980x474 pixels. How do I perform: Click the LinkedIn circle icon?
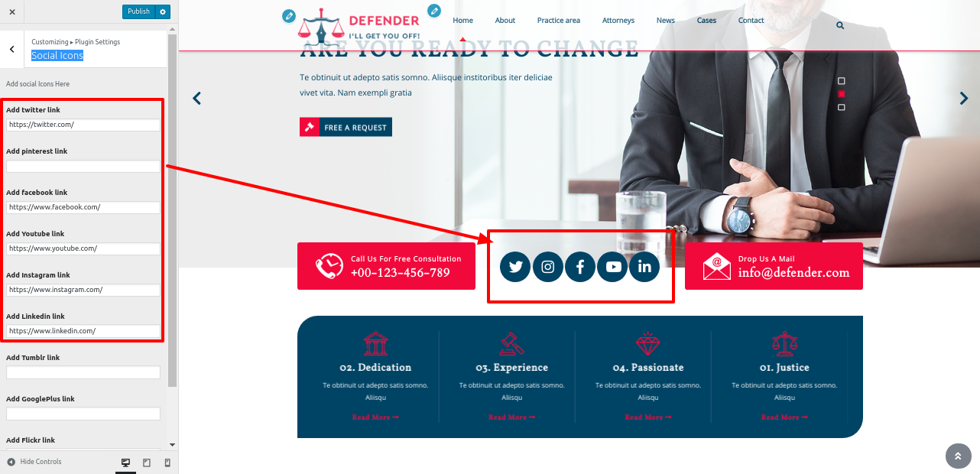click(x=644, y=267)
